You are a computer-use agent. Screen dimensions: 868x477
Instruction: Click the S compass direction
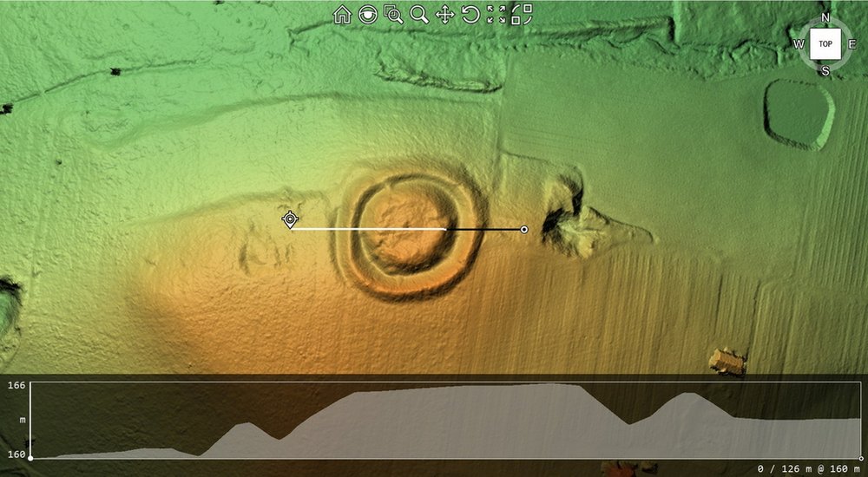click(x=825, y=71)
